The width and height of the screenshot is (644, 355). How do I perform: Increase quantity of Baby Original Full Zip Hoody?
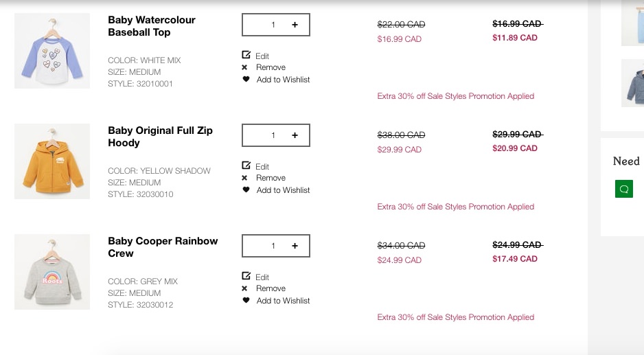(x=295, y=135)
